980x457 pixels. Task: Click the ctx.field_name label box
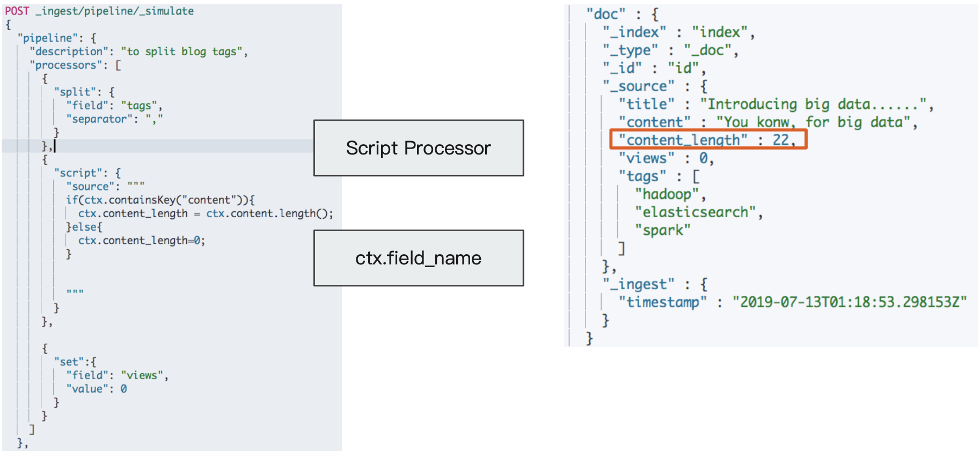[419, 258]
